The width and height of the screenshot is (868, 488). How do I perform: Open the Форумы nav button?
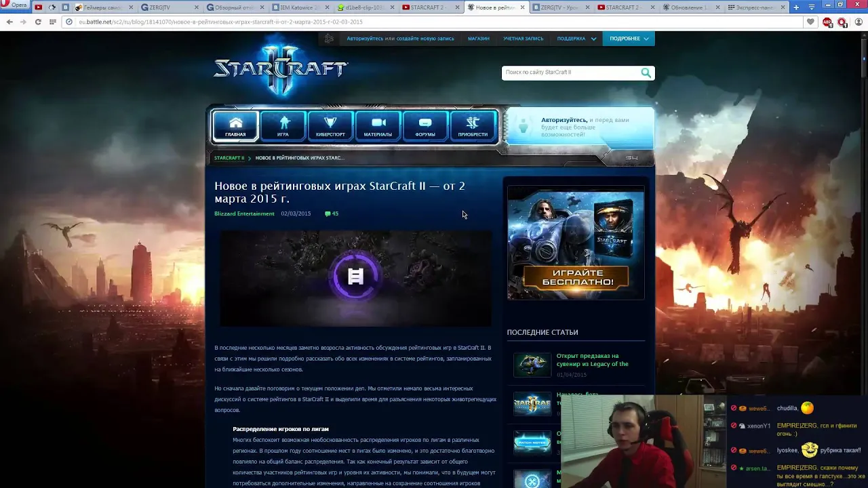[425, 126]
